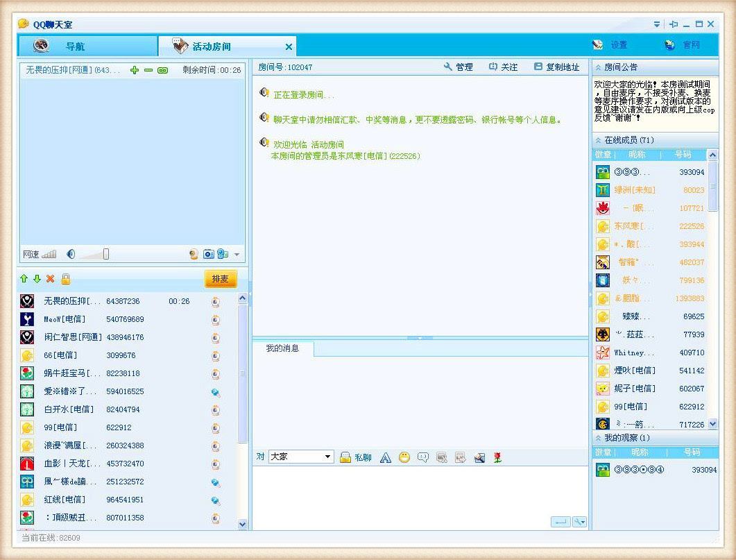The image size is (736, 560).
Task: Toggle the green link icon next to the video title
Action: [163, 69]
